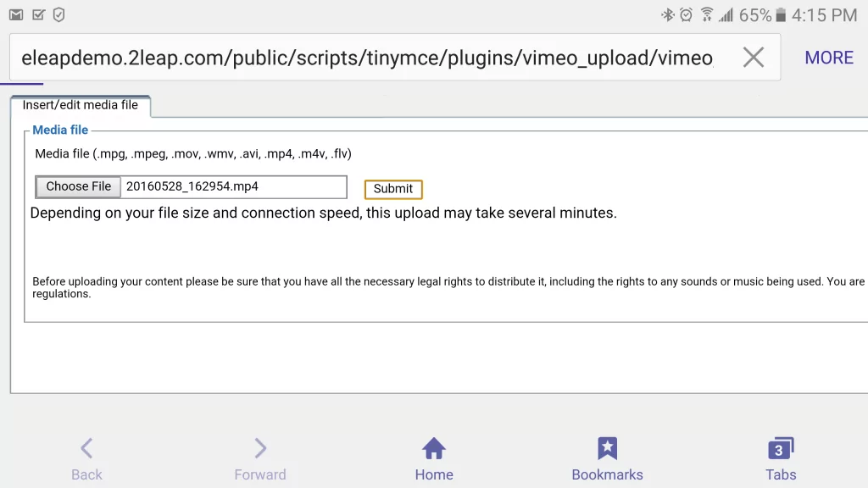Submit the media file upload
Image resolution: width=868 pixels, height=488 pixels.
point(393,189)
